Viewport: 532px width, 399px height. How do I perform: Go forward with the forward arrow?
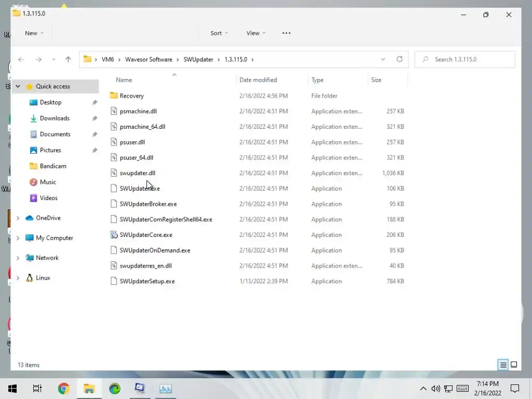tap(38, 59)
